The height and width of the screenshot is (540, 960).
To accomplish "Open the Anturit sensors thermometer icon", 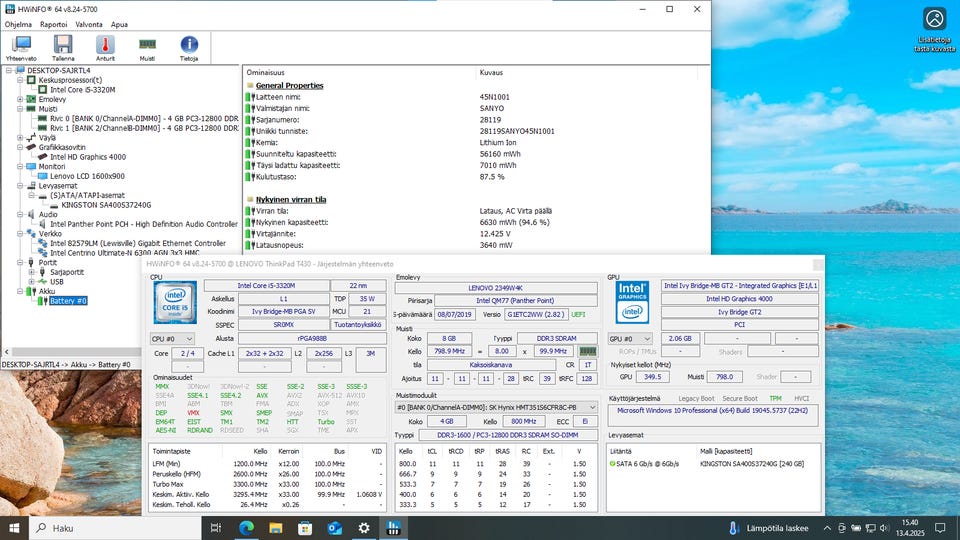I will 105,47.
